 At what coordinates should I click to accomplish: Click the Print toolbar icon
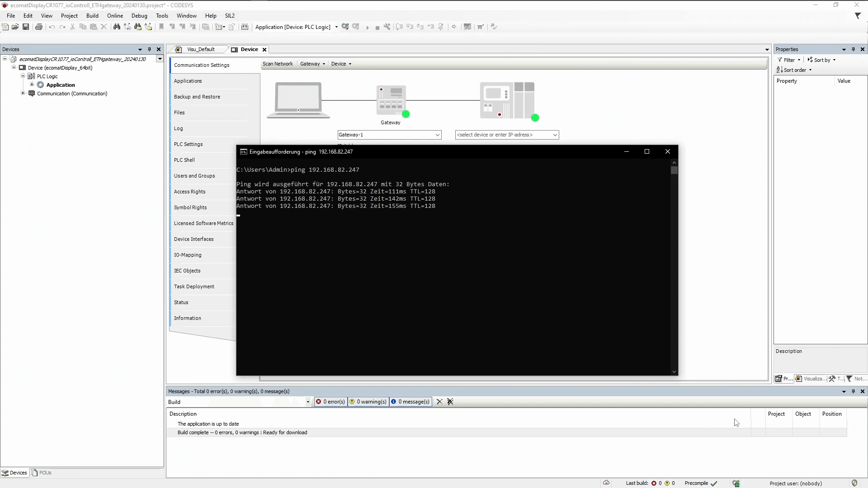click(x=39, y=27)
